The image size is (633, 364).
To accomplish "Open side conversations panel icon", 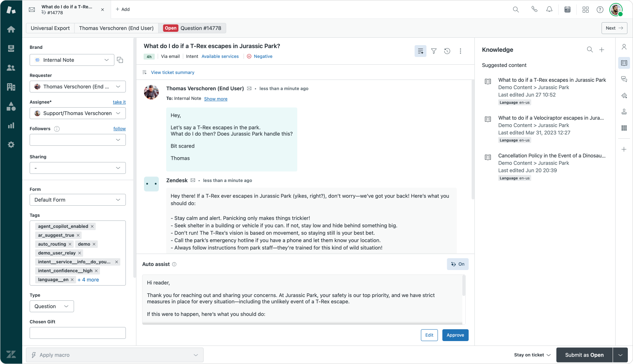I will [624, 79].
